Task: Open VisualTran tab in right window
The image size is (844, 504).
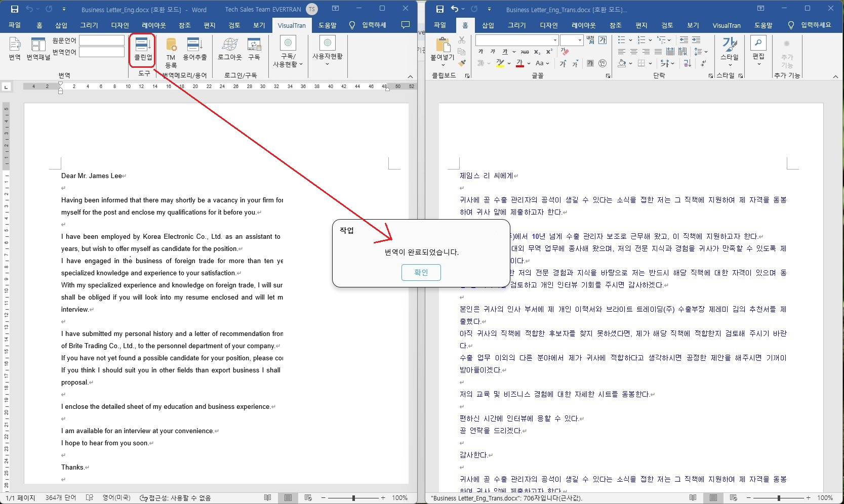Action: 727,25
